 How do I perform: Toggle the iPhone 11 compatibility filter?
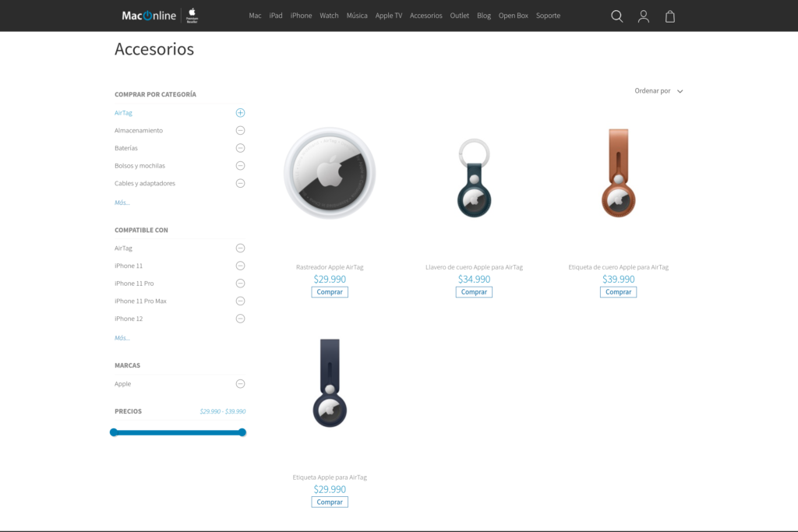(x=240, y=266)
